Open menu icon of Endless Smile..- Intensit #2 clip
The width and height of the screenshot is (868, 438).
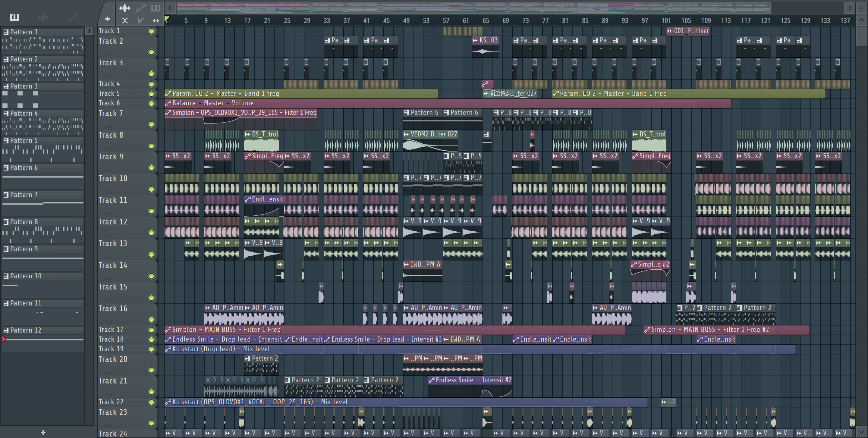(432, 380)
